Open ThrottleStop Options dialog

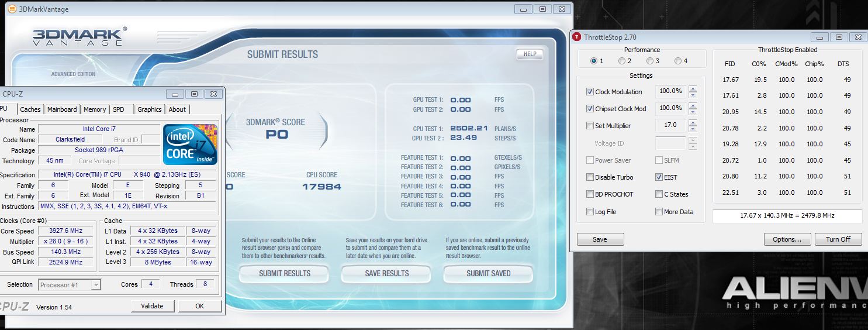[x=787, y=239]
